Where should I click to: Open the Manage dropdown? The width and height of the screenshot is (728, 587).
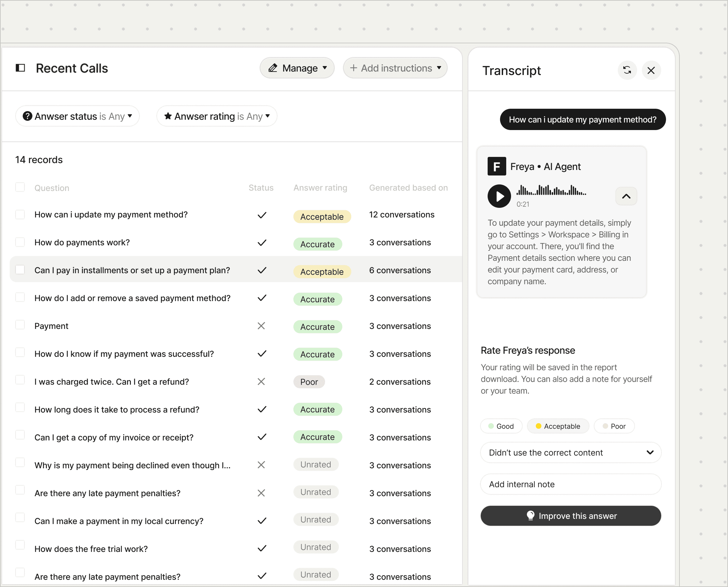(x=297, y=68)
